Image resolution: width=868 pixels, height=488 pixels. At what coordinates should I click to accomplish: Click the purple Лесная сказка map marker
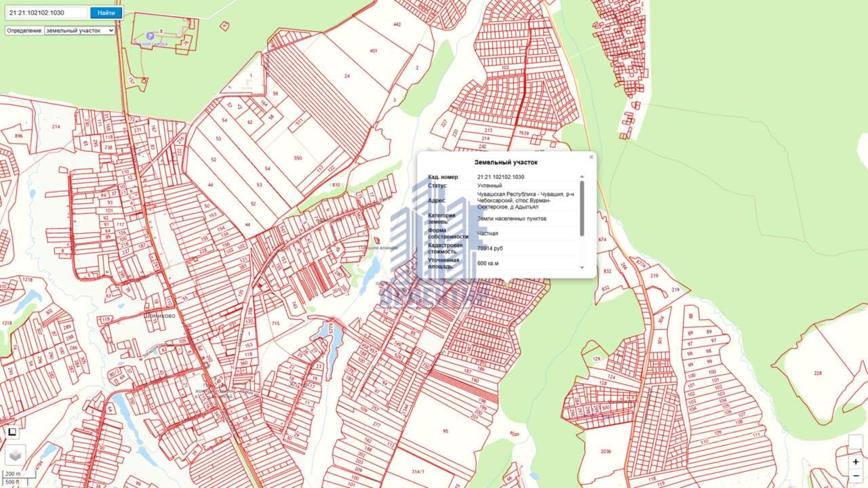pyautogui.click(x=151, y=35)
